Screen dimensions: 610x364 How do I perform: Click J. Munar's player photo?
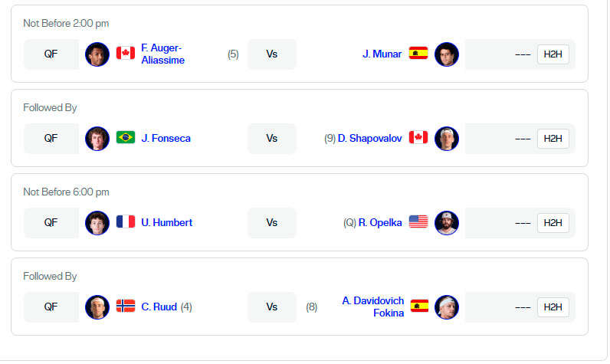point(447,54)
